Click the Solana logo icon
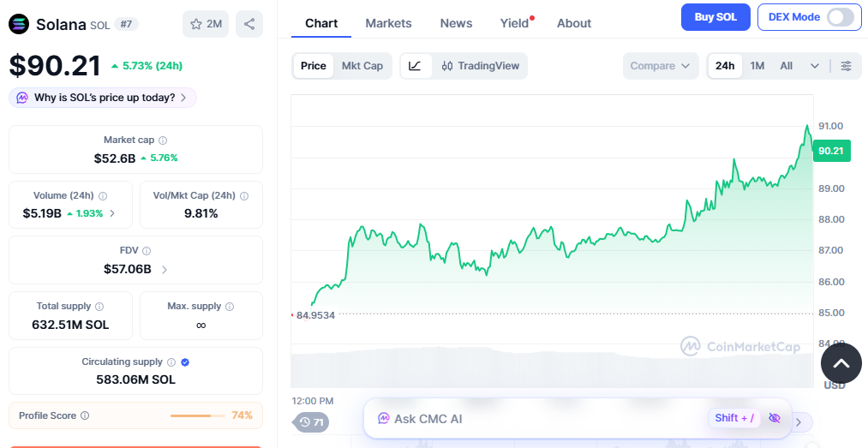The width and height of the screenshot is (868, 448). tap(19, 24)
